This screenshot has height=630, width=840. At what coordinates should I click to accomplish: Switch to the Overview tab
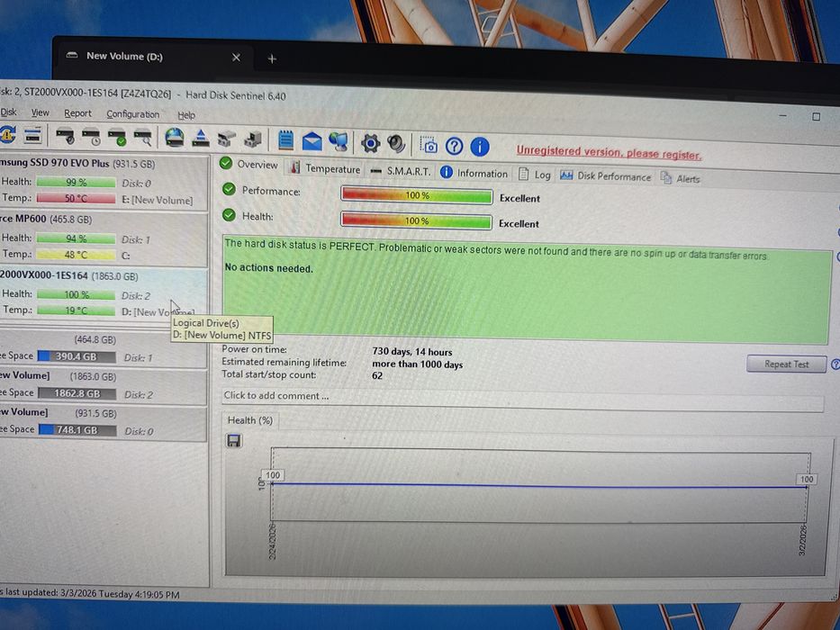click(249, 164)
